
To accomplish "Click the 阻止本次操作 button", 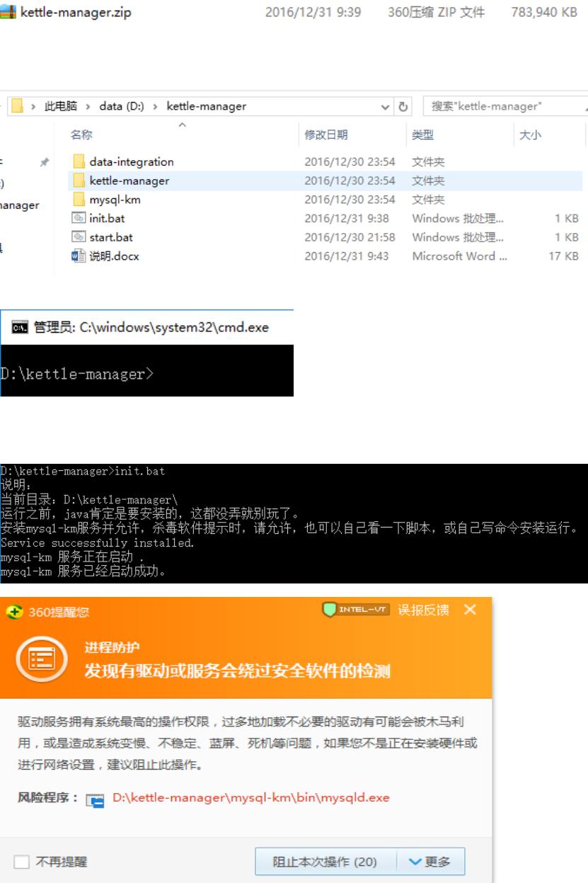I will coord(325,862).
